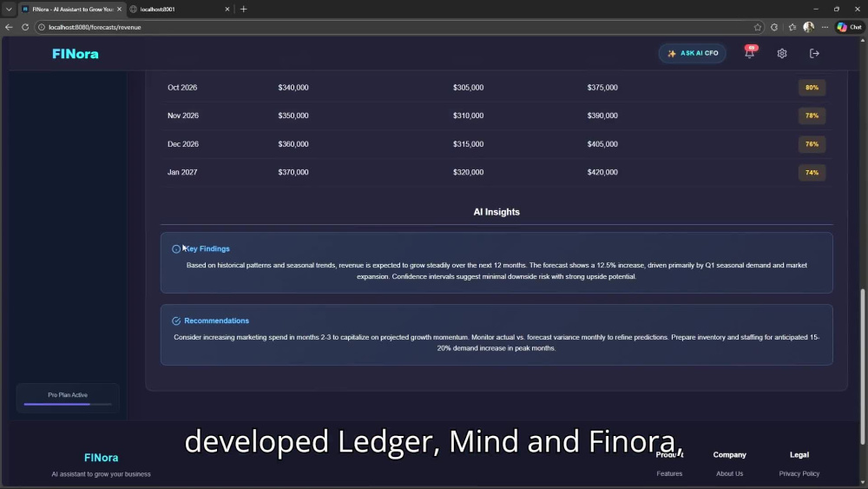Click the 78% confidence badge for Nov 2026
The image size is (868, 489).
tap(812, 116)
